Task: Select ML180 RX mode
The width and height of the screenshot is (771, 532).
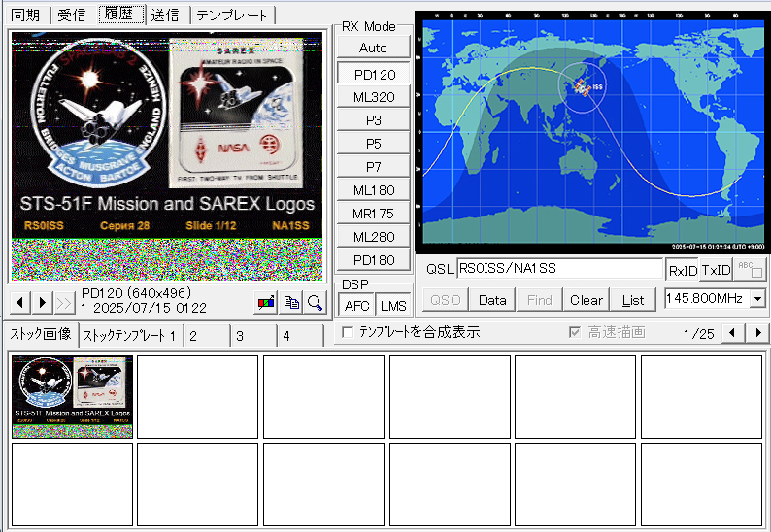Action: click(373, 189)
